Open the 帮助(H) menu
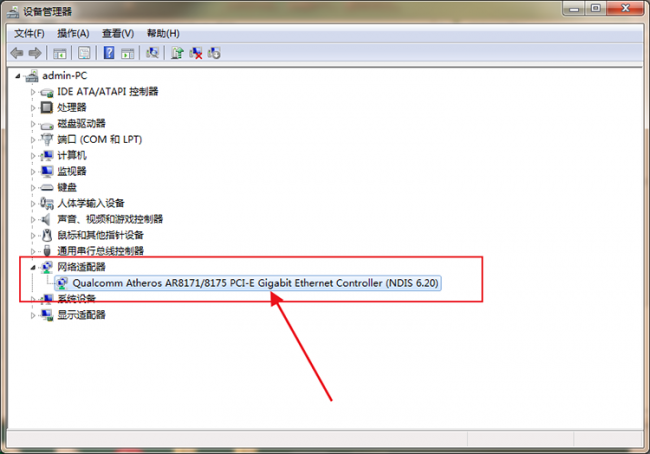This screenshot has height=454, width=650. tap(163, 34)
